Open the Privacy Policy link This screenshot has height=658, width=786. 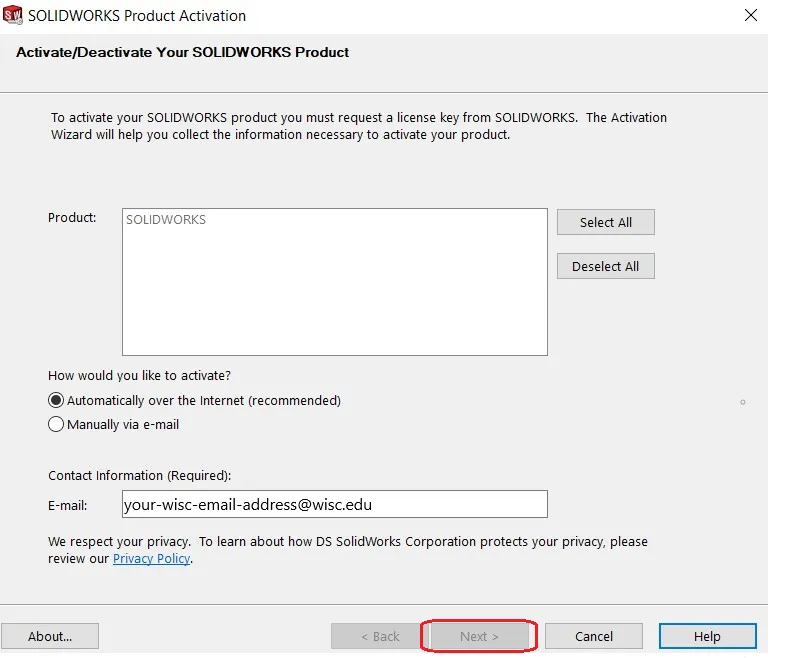tap(151, 559)
